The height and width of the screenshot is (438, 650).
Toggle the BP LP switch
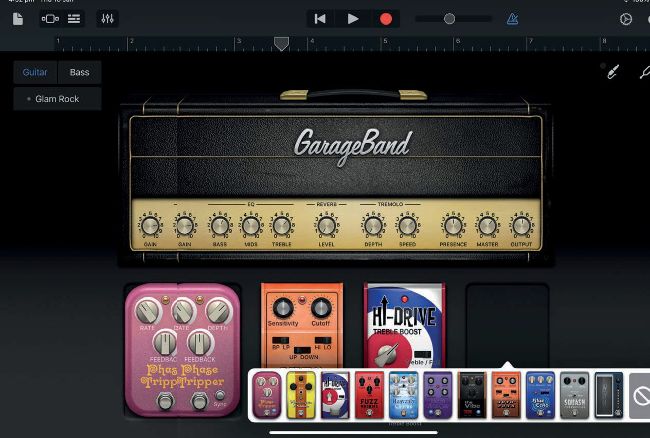(x=281, y=340)
